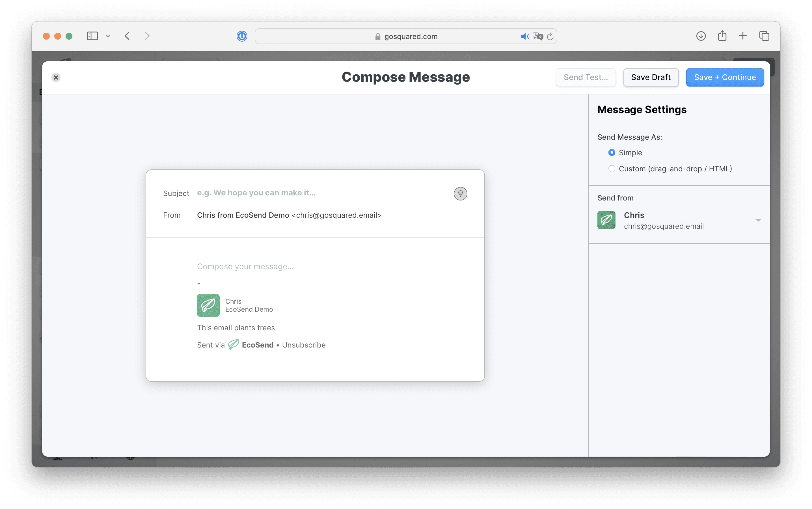Click the small leaf icon beside Sent via
This screenshot has height=509, width=812.
tap(233, 345)
